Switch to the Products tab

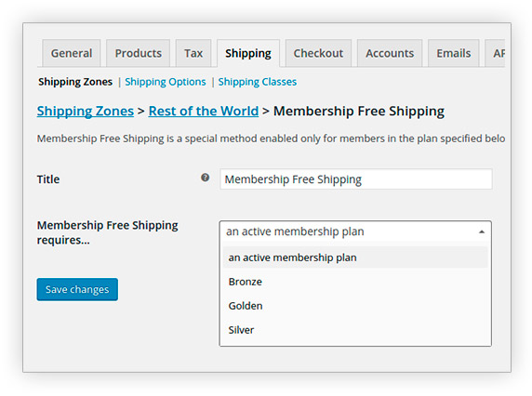138,53
